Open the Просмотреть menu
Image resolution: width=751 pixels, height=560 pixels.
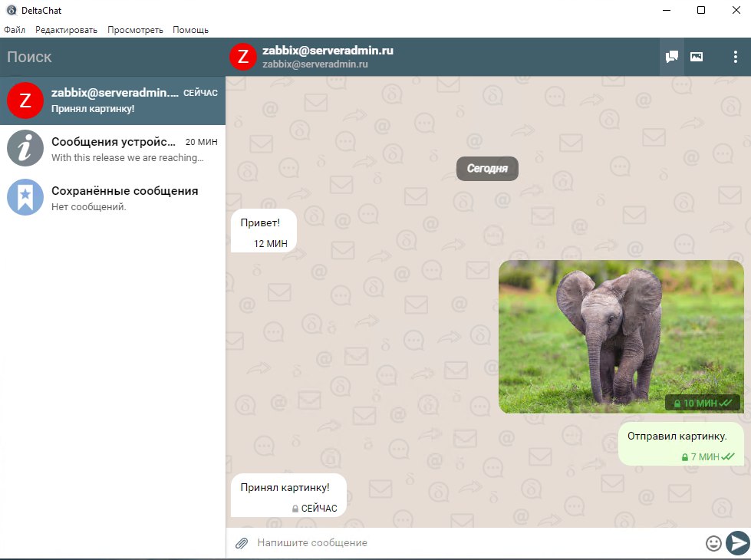click(135, 30)
